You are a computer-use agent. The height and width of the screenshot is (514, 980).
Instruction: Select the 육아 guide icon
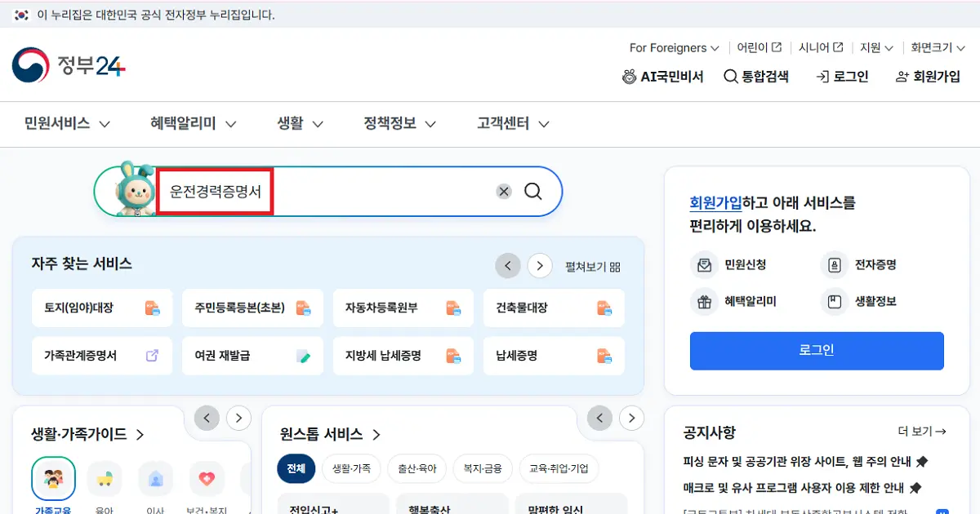coord(105,479)
